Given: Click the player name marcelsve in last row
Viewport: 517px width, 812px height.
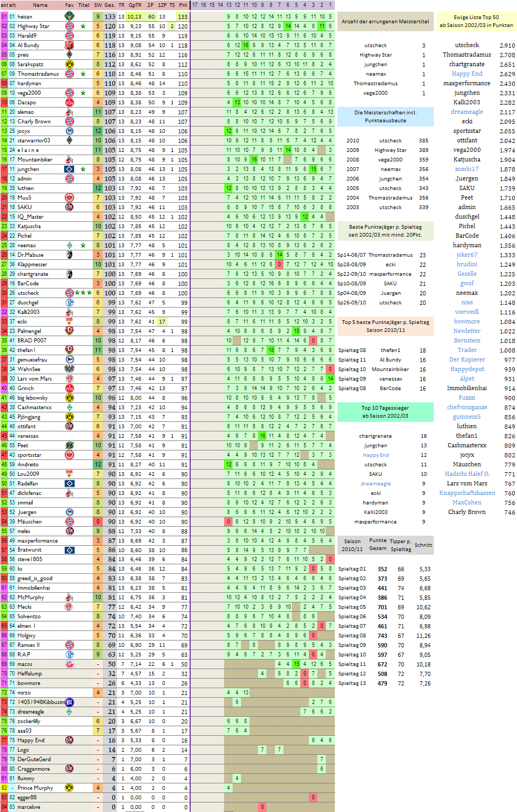Looking at the screenshot, I should (x=29, y=807).
